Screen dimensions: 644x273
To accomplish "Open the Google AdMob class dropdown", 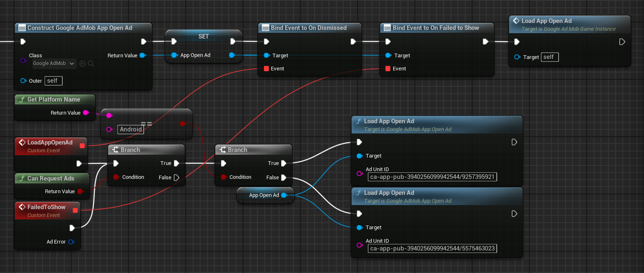I will (54, 63).
